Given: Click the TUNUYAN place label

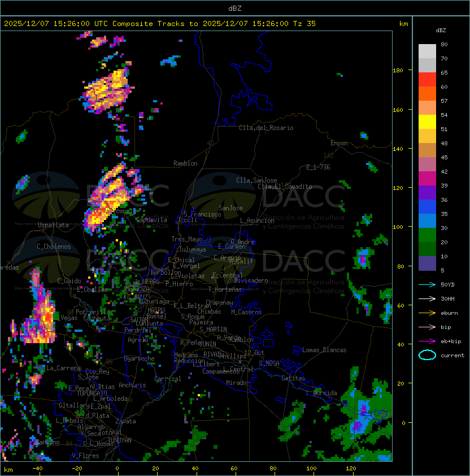Looking at the screenshot, I should pos(120,440).
